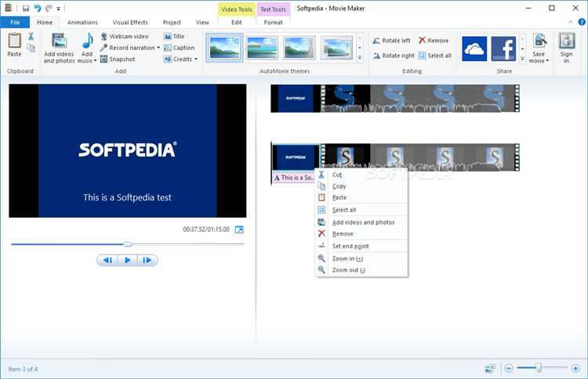Click the Credits button
Image resolution: width=588 pixels, height=379 pixels.
[x=178, y=60]
